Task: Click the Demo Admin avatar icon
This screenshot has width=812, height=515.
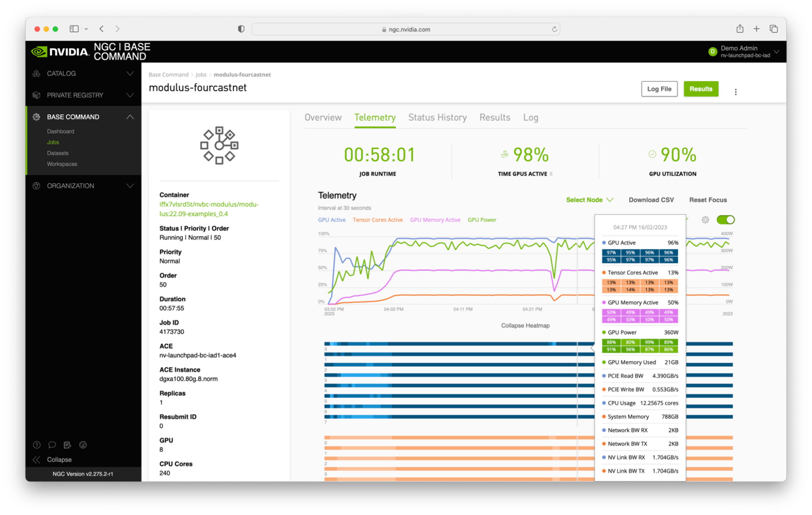Action: [712, 52]
